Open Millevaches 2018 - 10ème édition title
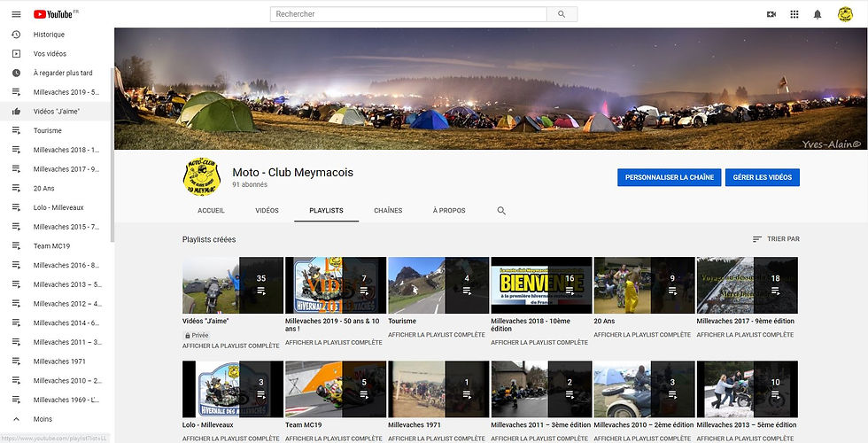868x443 pixels. point(531,324)
